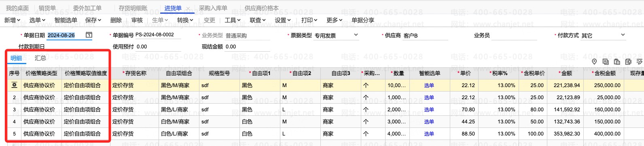Click row 2's 供应商协议价 cell
The height and width of the screenshot is (146, 644).
[41, 98]
